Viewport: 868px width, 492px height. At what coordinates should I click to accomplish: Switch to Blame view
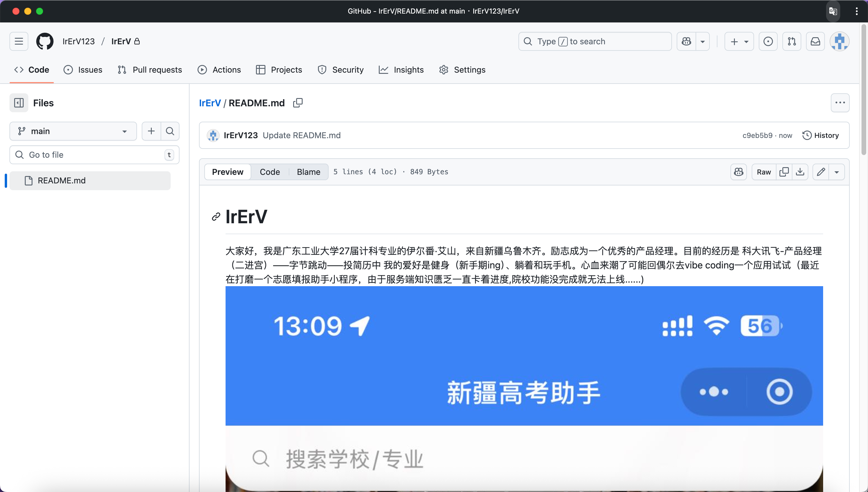coord(308,172)
